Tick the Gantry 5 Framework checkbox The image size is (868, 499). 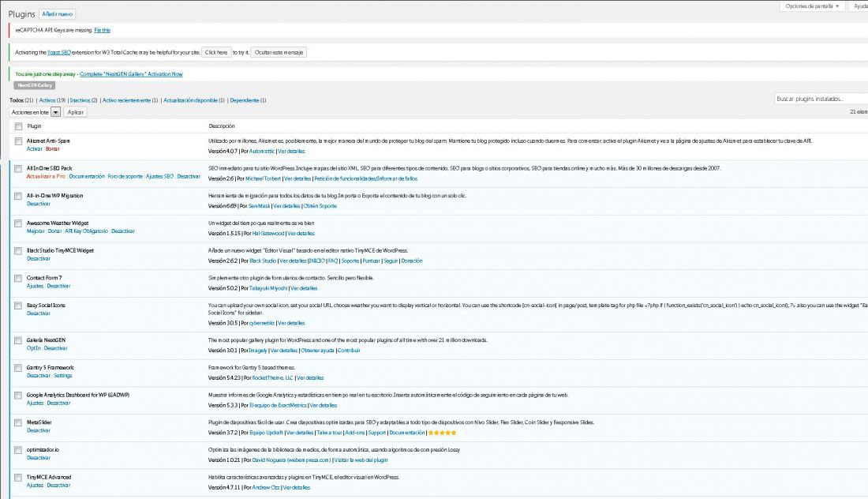pos(18,368)
